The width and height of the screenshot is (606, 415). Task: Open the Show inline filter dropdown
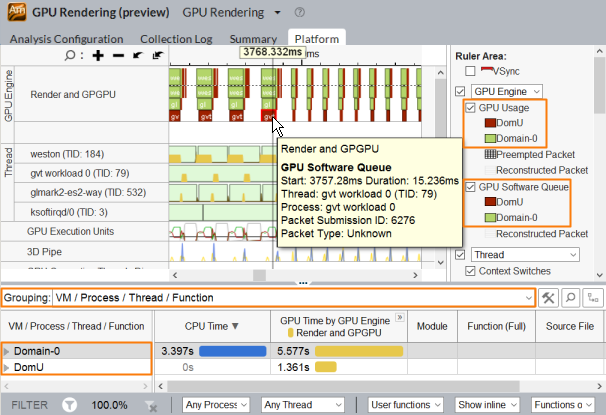[487, 405]
